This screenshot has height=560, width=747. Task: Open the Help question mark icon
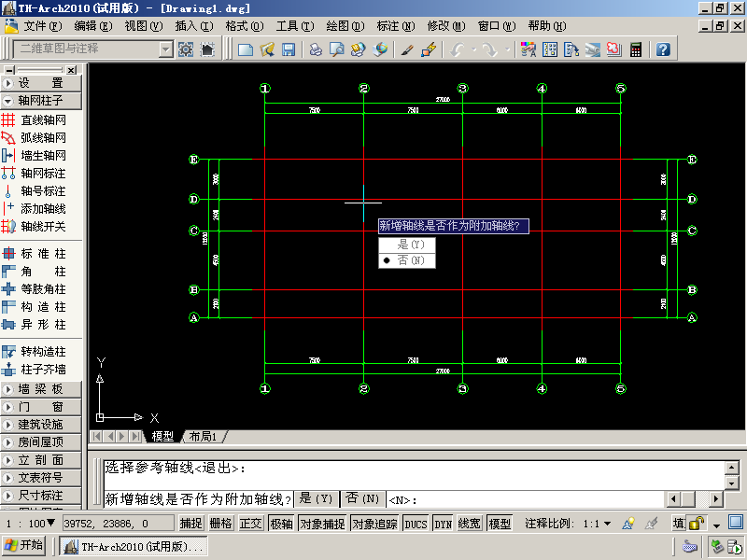tap(663, 49)
